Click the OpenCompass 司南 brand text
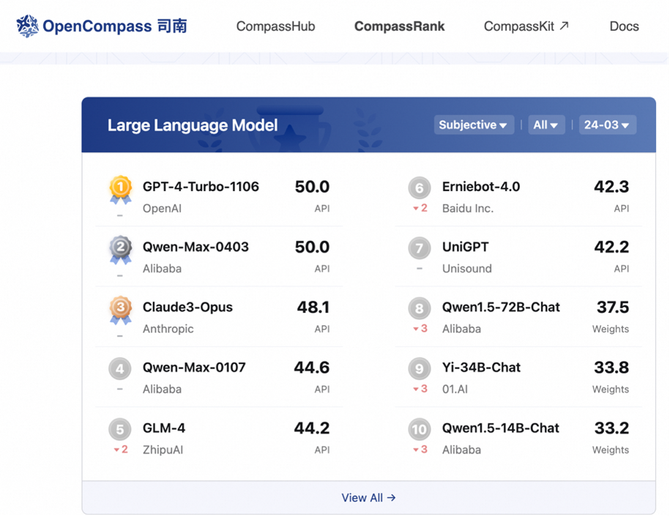 115,26
